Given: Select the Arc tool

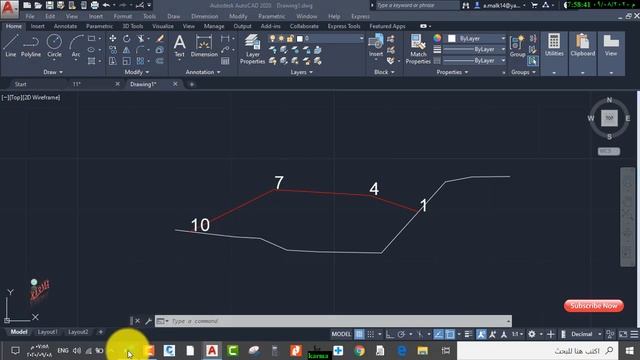Looking at the screenshot, I should (76, 46).
